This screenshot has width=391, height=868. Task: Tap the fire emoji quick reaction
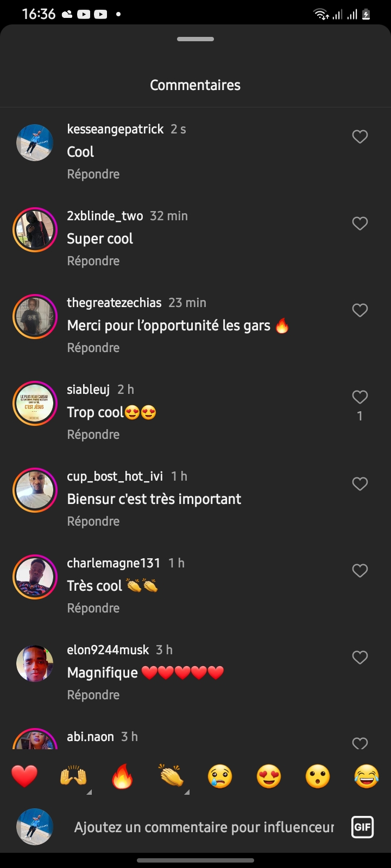[x=122, y=776]
